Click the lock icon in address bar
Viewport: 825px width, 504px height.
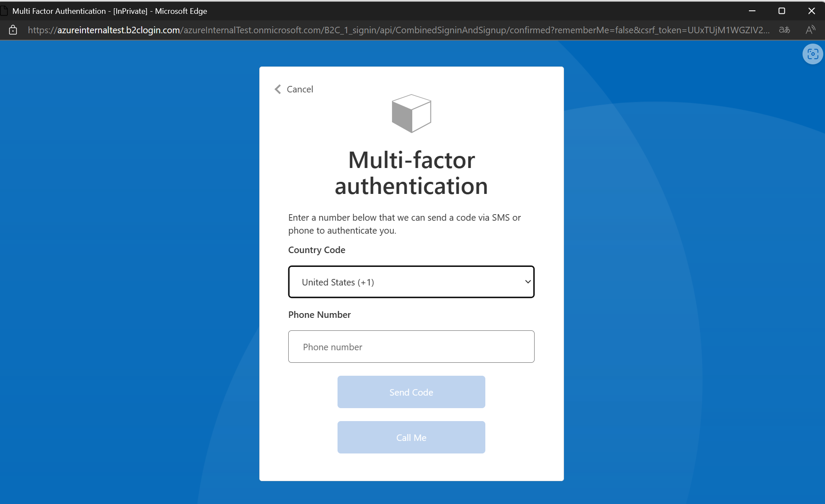(x=13, y=30)
